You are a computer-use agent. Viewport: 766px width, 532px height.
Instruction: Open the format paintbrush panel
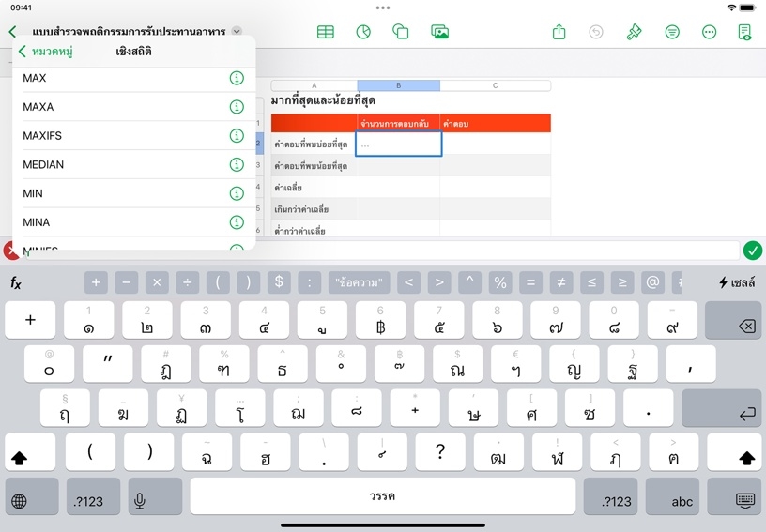[635, 32]
